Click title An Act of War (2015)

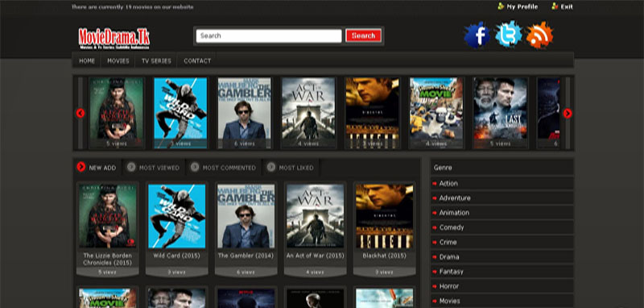point(315,256)
